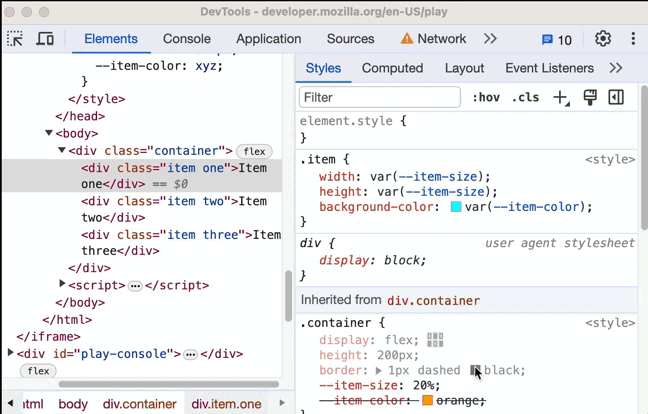
Task: Open the orange item-color swatch
Action: coord(427,400)
